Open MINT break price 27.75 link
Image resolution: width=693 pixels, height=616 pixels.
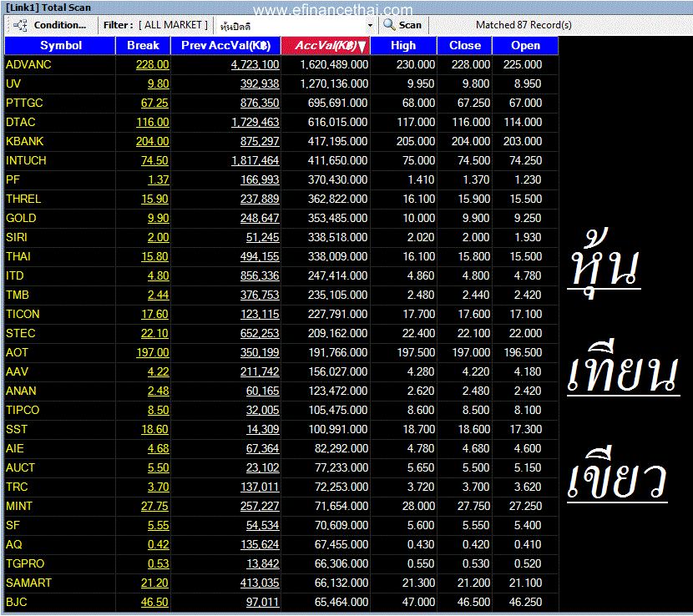154,507
